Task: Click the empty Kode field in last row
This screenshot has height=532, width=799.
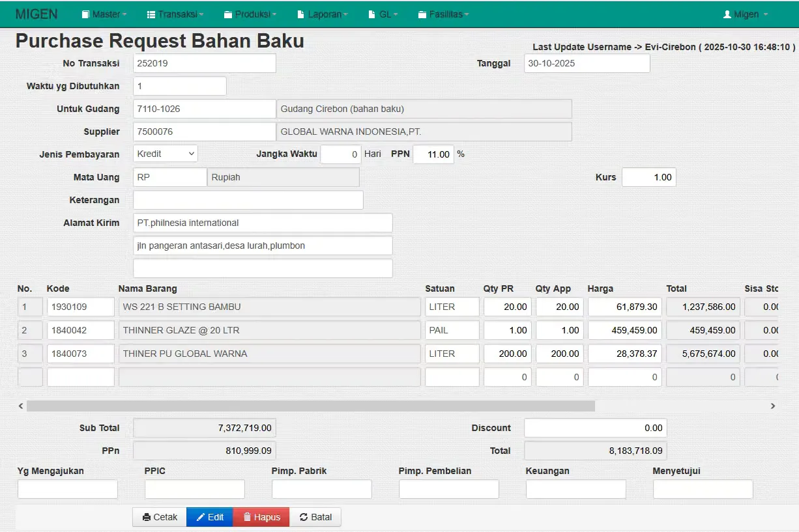Action: 81,377
